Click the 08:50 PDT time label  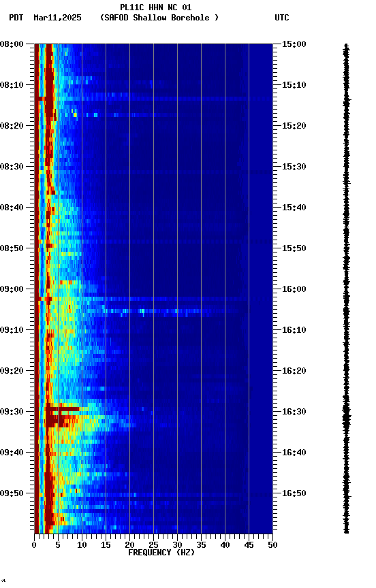[x=12, y=248]
